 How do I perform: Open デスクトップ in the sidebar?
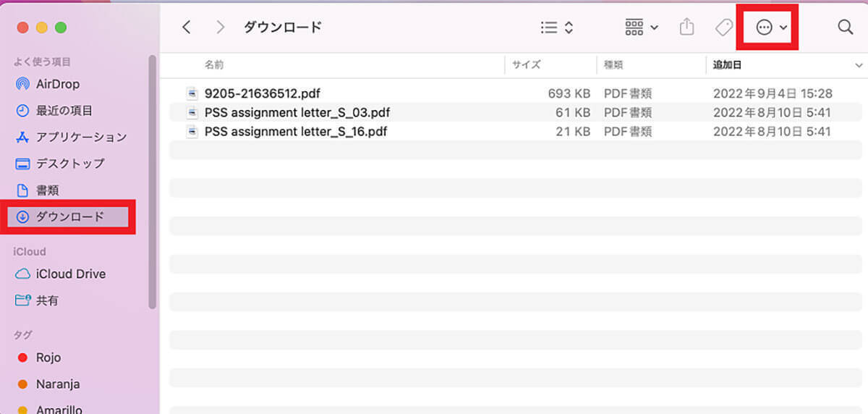(x=60, y=164)
